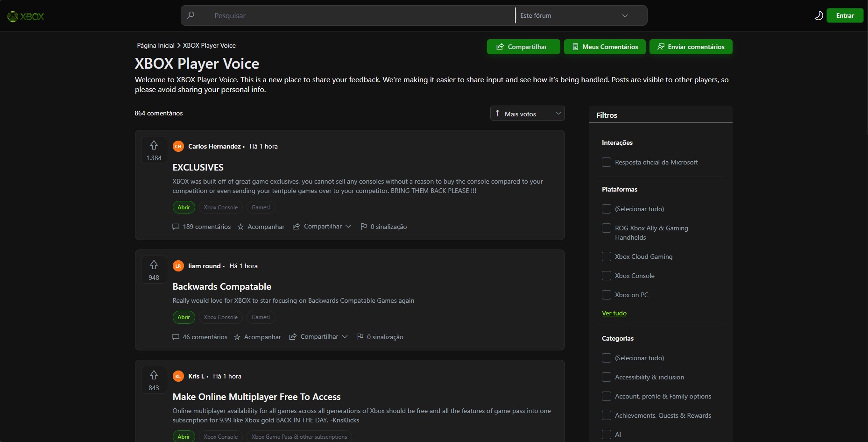Viewport: 868px width, 442px height.
Task: Enable Accessibility & inclusion category
Action: (607, 377)
